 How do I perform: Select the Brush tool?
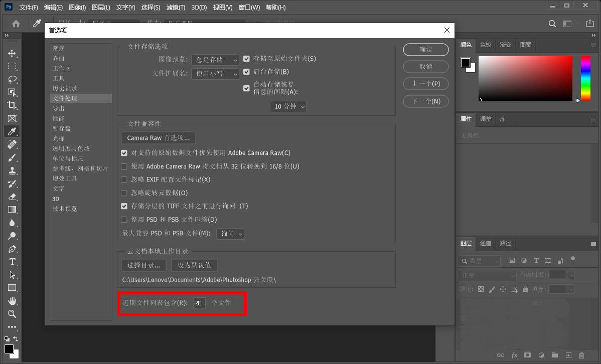[12, 157]
